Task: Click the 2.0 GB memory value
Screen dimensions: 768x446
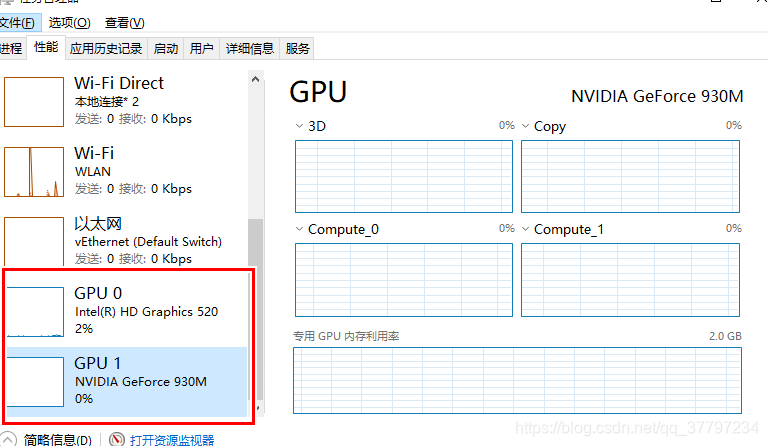Action: coord(725,336)
